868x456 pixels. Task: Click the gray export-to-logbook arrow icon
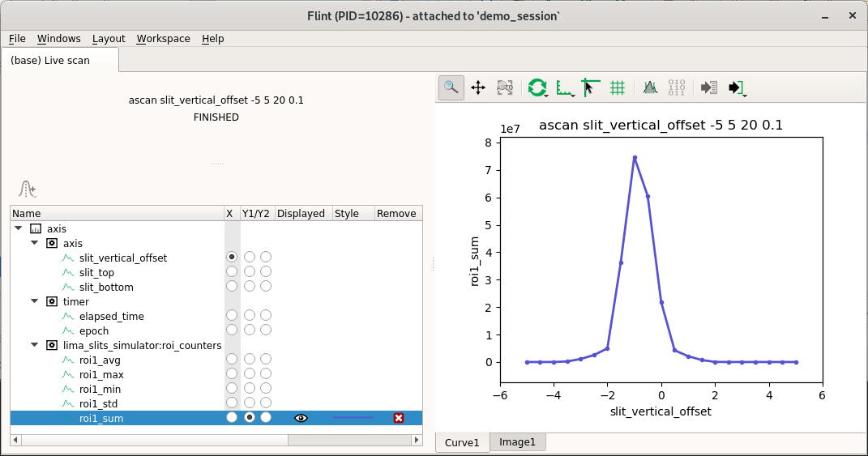(x=709, y=87)
